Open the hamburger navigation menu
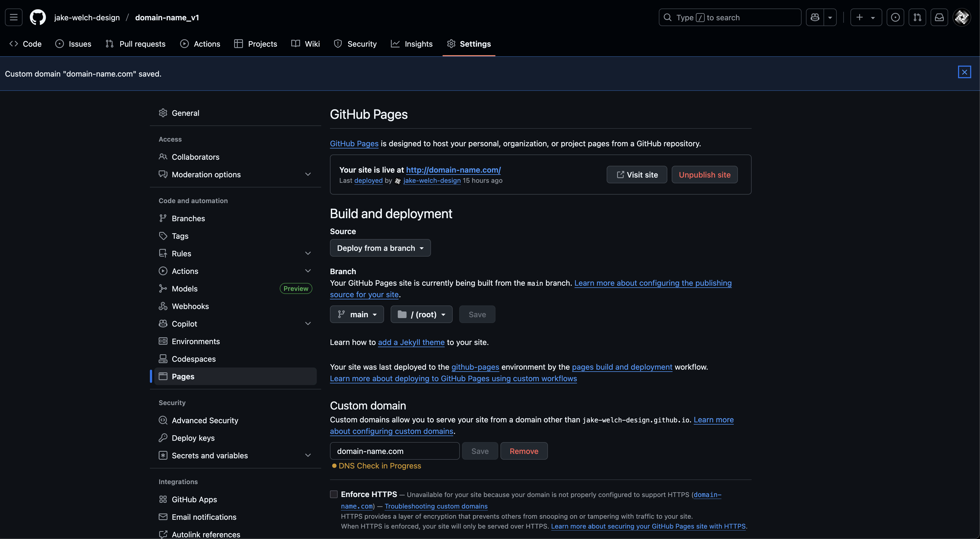The height and width of the screenshot is (539, 980). (x=14, y=18)
